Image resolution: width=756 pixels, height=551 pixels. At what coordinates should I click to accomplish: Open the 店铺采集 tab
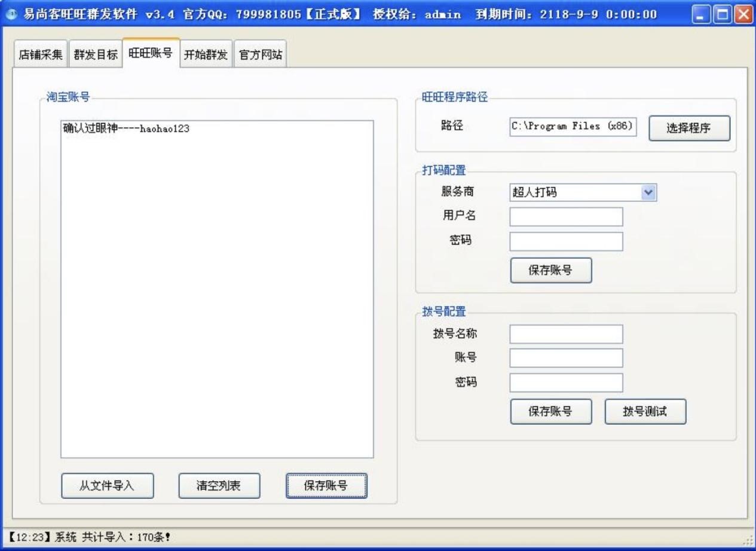tap(41, 55)
